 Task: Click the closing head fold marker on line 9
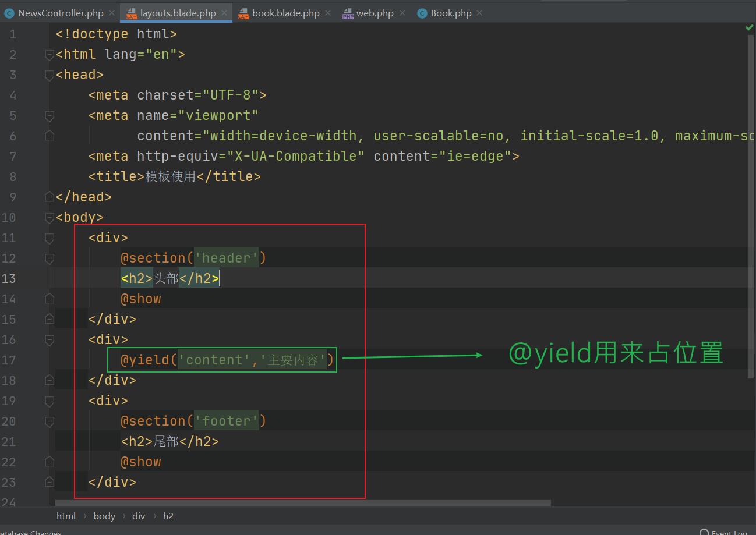tap(50, 197)
